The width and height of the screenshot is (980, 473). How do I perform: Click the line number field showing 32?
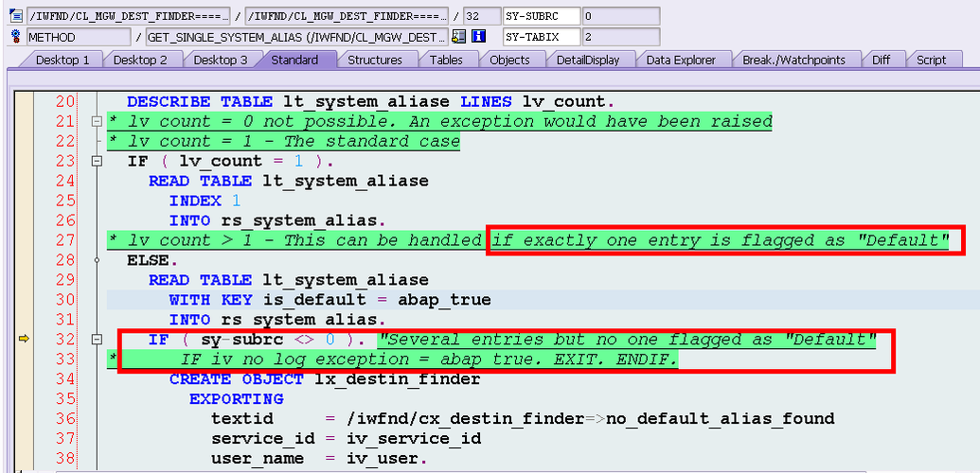481,16
